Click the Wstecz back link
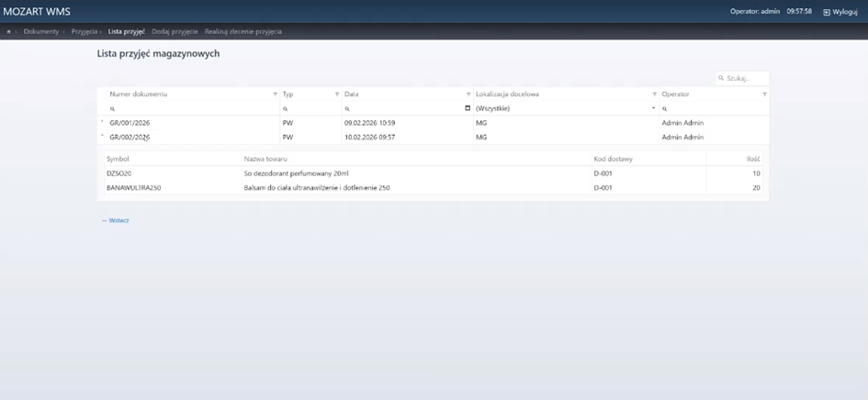The image size is (868, 400). (x=116, y=220)
